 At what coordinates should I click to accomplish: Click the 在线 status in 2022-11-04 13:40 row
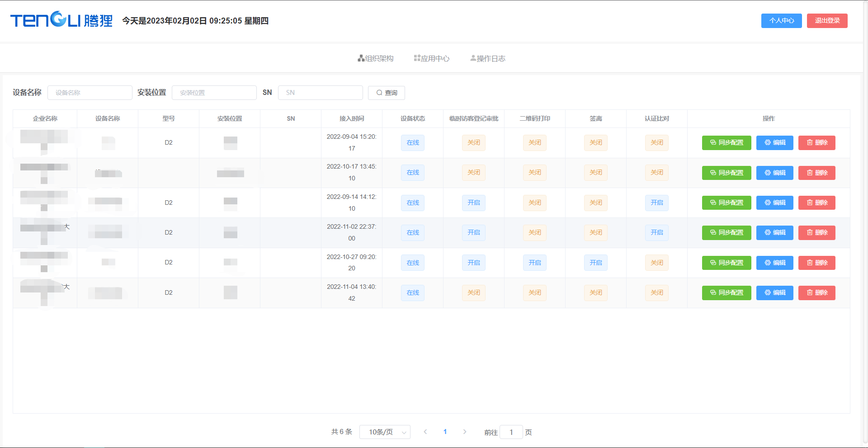point(413,292)
